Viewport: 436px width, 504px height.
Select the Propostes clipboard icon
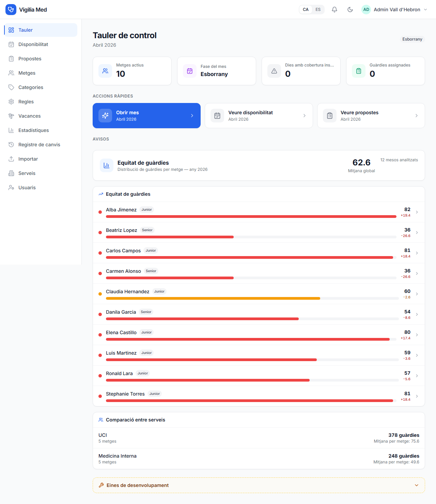pyautogui.click(x=11, y=58)
